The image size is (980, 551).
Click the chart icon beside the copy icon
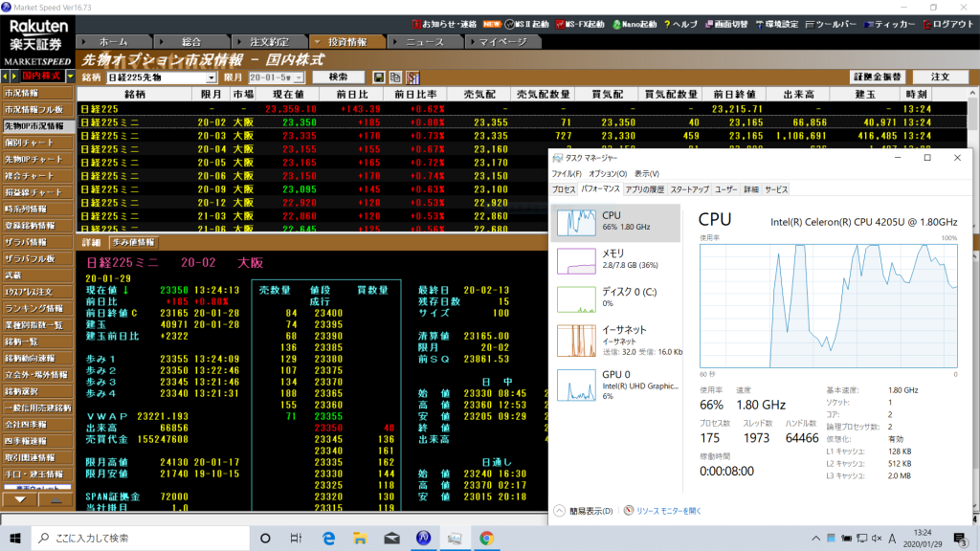click(412, 77)
